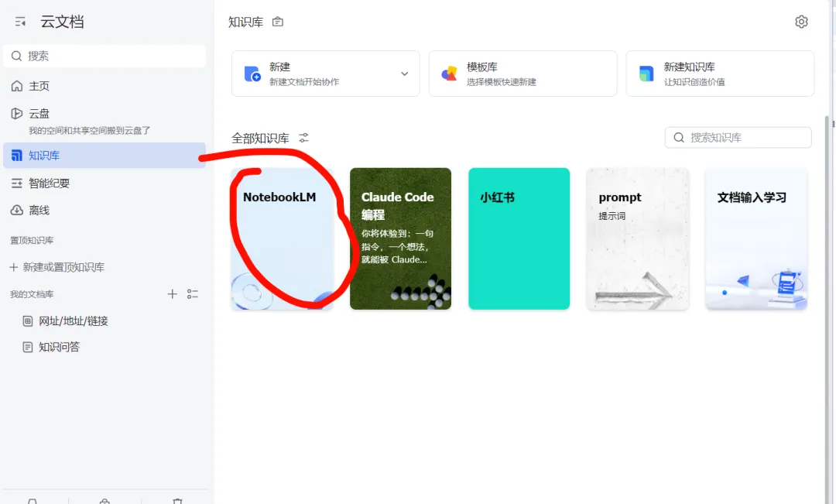Open 智能纪要 smart minutes
Viewport: 836px width, 504px height.
pos(104,183)
